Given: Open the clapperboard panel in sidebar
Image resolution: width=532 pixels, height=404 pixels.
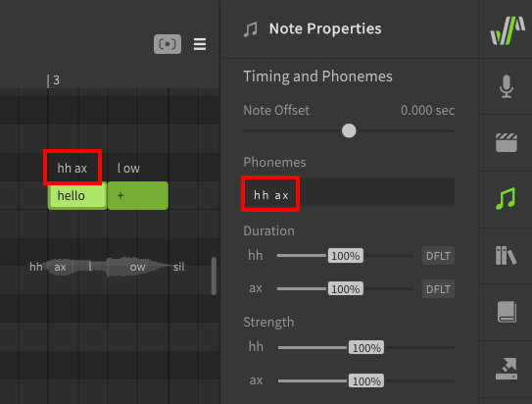Looking at the screenshot, I should click(x=507, y=142).
